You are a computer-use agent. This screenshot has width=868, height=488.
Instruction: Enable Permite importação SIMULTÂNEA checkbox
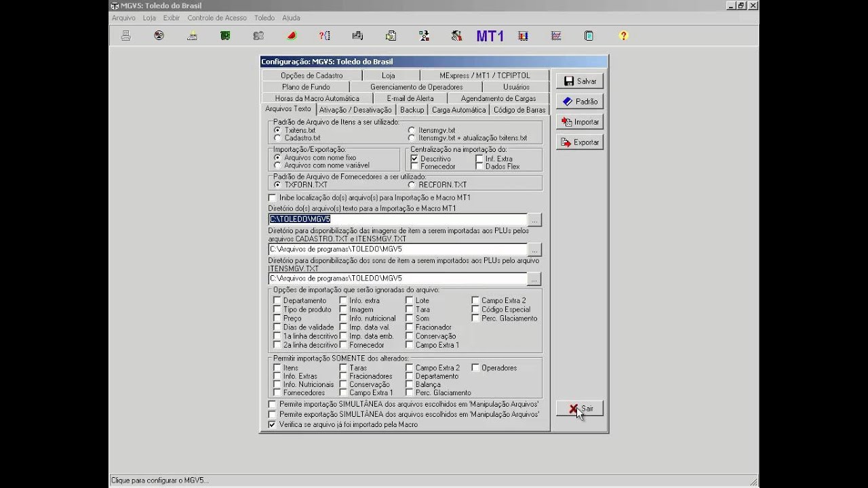click(x=273, y=404)
